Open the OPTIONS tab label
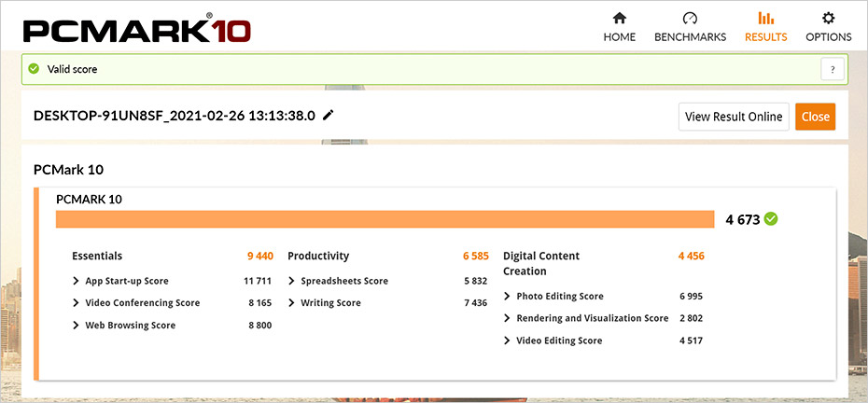Viewport: 868px width, 403px height. (x=828, y=37)
